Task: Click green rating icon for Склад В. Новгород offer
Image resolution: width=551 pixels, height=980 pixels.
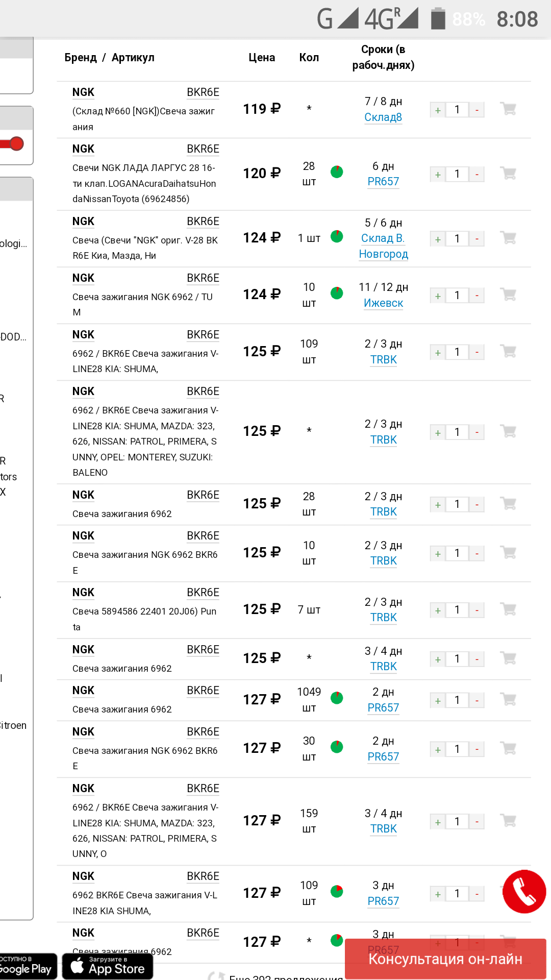Action: pos(337,236)
